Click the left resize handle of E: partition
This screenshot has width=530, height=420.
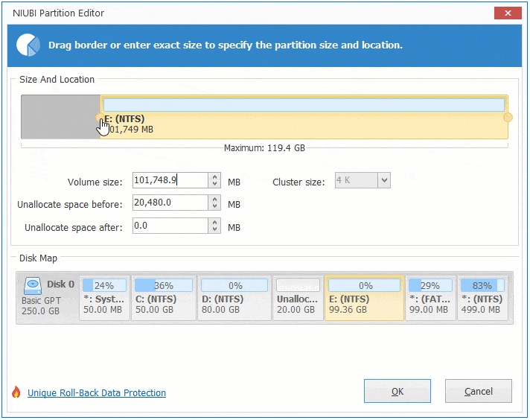[101, 118]
